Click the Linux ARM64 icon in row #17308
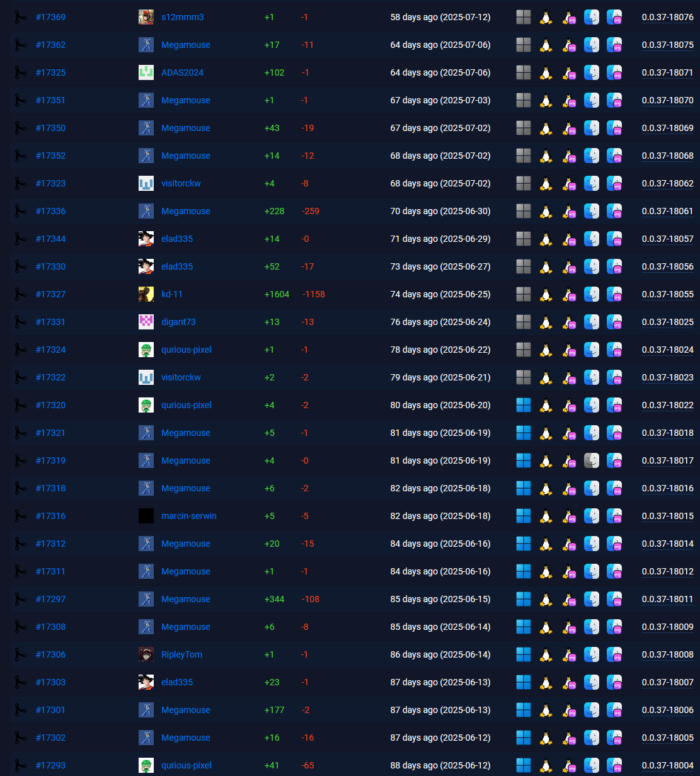This screenshot has height=776, width=700. (570, 627)
